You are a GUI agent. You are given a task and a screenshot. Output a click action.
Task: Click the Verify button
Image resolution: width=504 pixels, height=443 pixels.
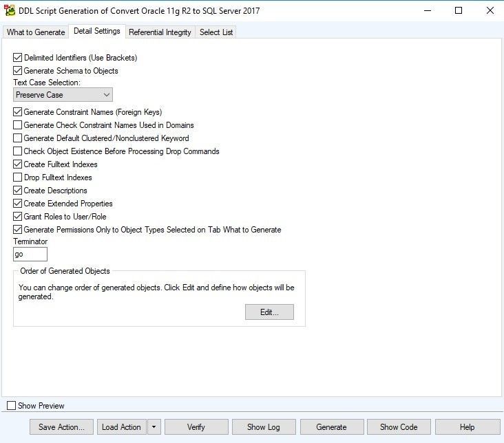point(196,427)
